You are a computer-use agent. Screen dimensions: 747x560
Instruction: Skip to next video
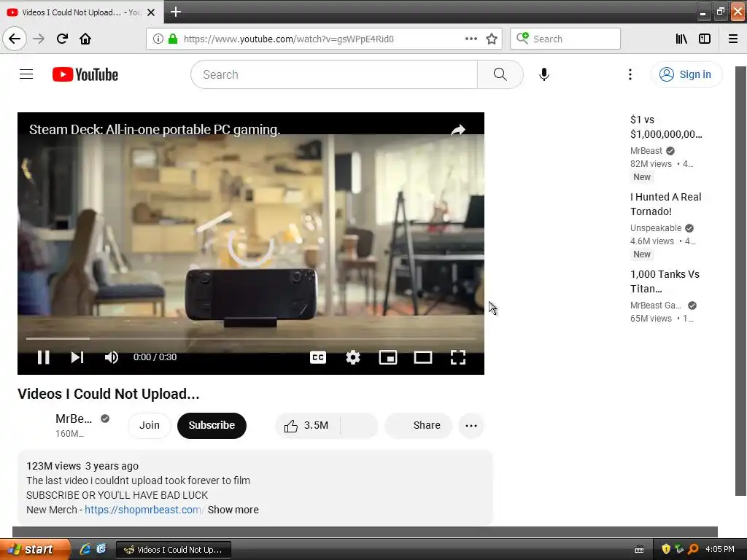pyautogui.click(x=77, y=357)
